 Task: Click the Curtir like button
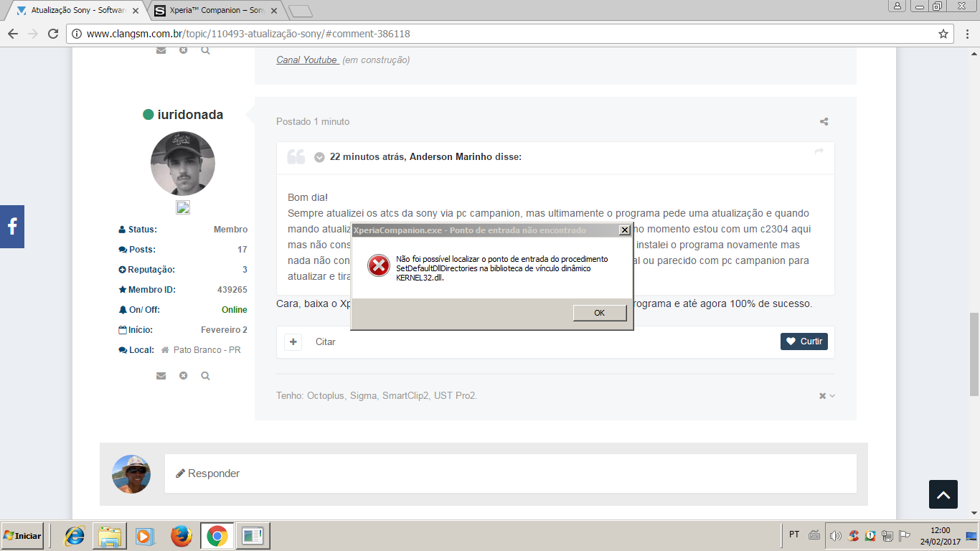804,342
